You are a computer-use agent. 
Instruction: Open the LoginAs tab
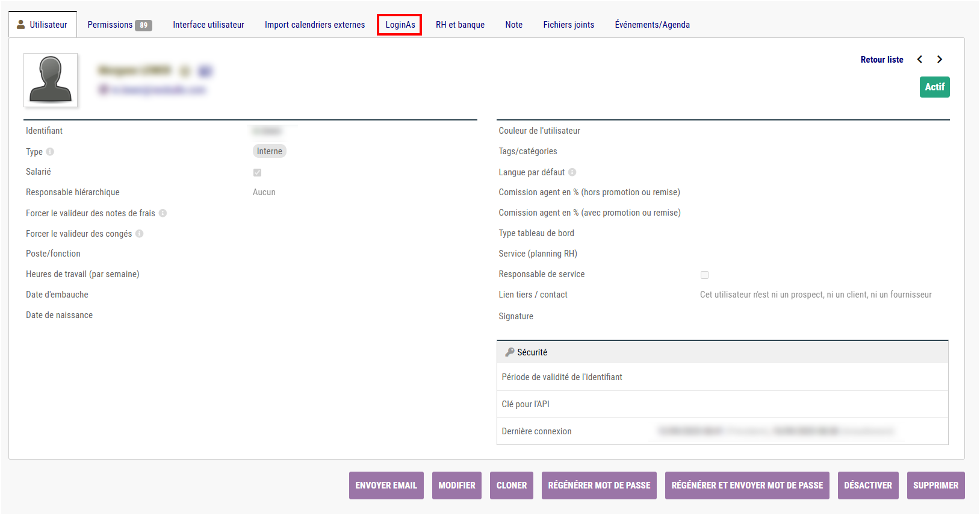pyautogui.click(x=400, y=25)
